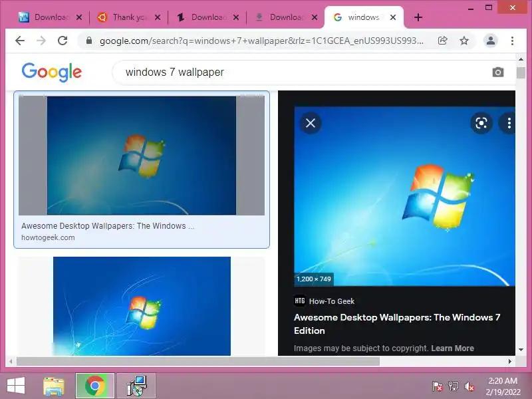The height and width of the screenshot is (399, 532).
Task: Click the vertical scrollbar down arrow
Action: click(x=521, y=350)
